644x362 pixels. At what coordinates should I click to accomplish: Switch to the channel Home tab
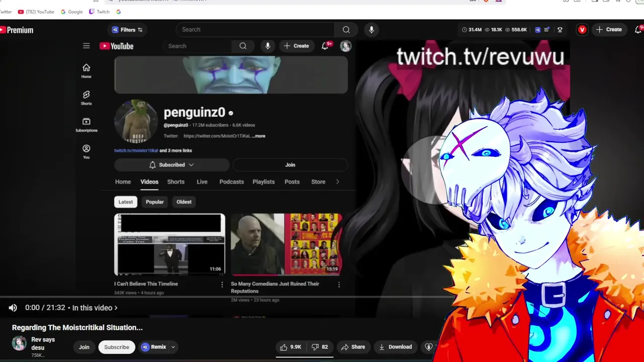click(123, 182)
